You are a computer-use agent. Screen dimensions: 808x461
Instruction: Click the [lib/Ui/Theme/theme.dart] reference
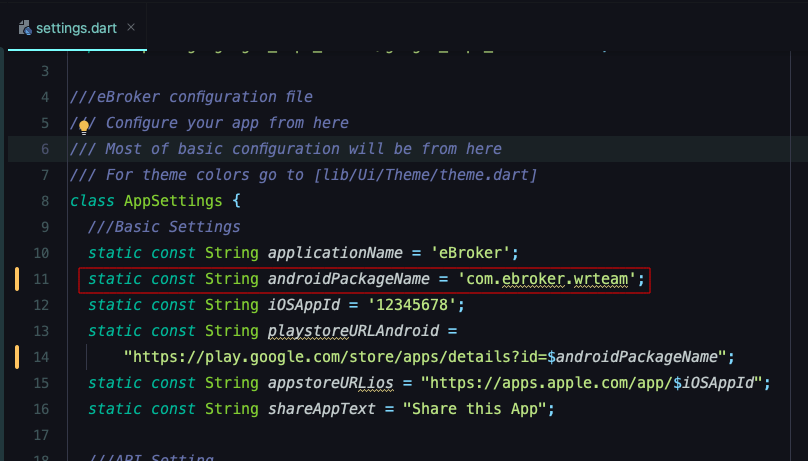[x=426, y=175]
